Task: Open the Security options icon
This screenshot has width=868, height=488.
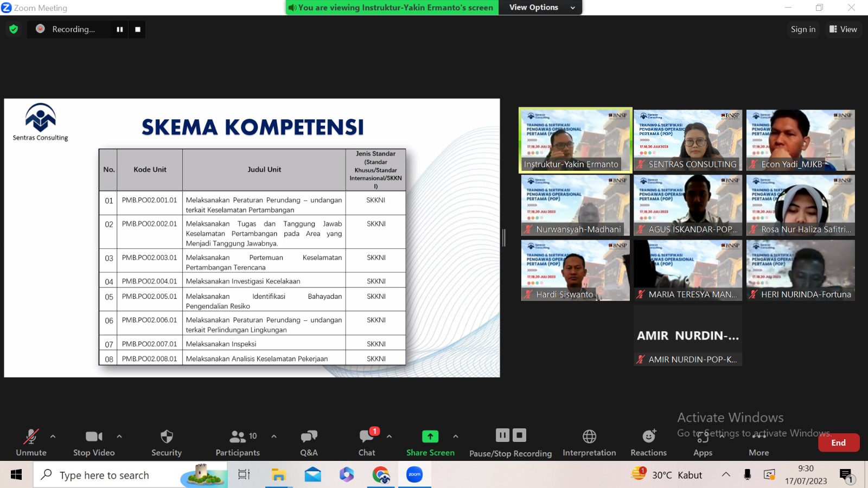Action: [x=166, y=436]
